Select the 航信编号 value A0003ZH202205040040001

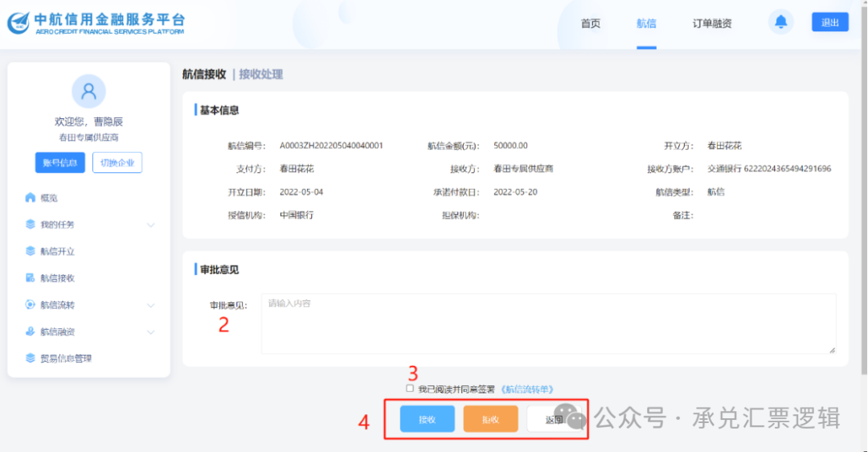pyautogui.click(x=331, y=146)
